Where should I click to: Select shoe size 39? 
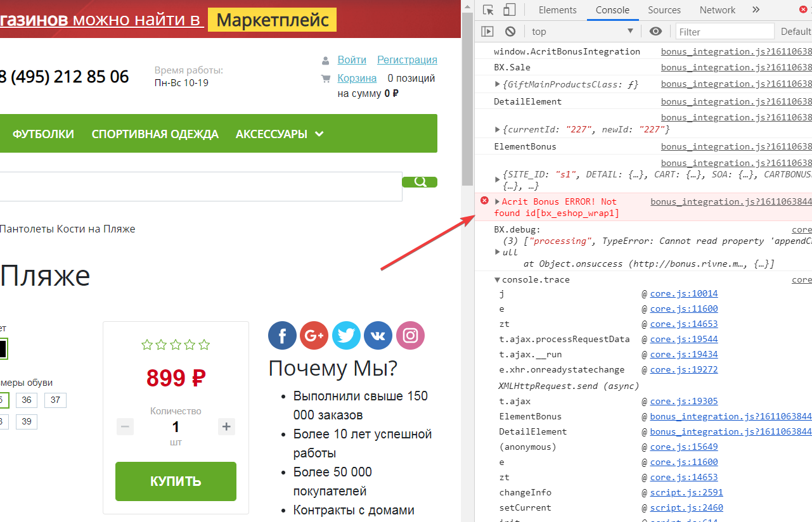pyautogui.click(x=27, y=422)
